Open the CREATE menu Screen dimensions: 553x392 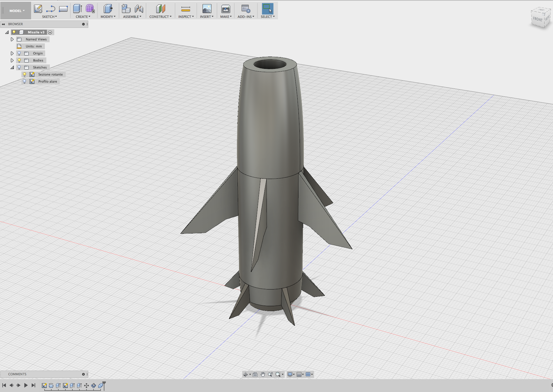[83, 17]
